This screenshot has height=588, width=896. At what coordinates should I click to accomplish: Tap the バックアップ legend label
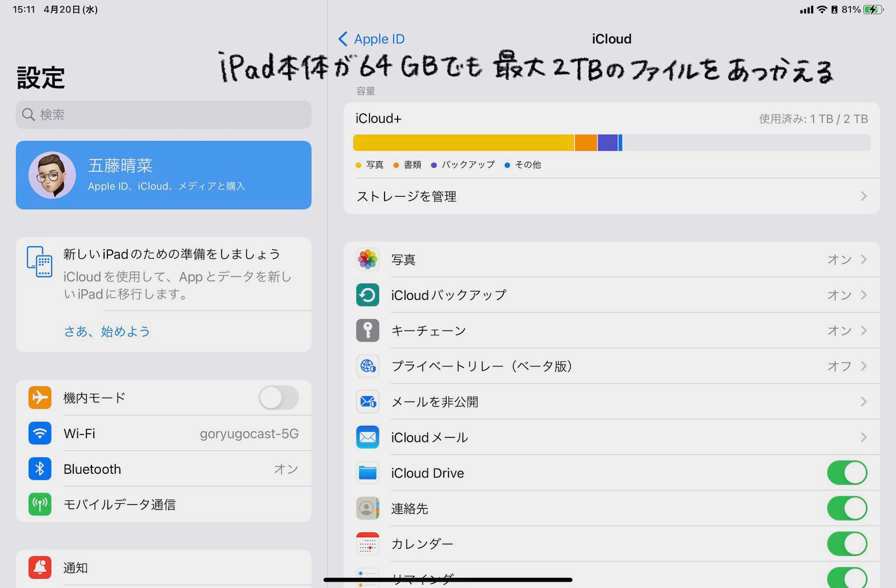point(468,165)
